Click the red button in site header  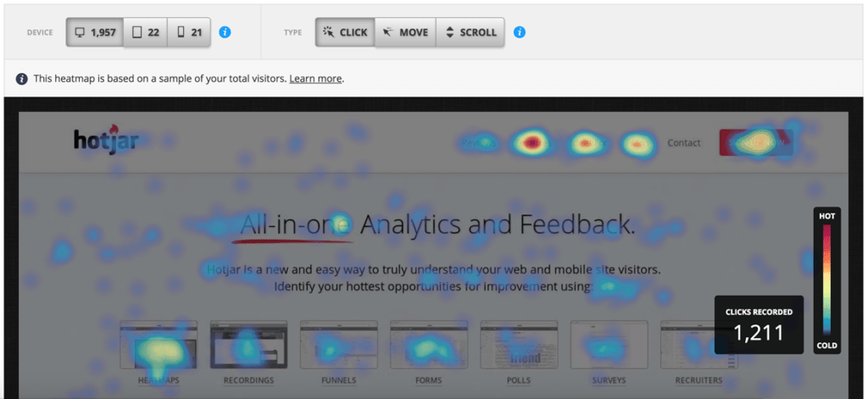[755, 142]
